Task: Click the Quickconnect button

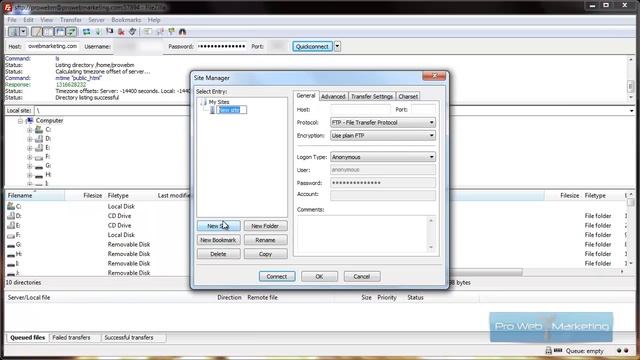Action: tap(312, 46)
